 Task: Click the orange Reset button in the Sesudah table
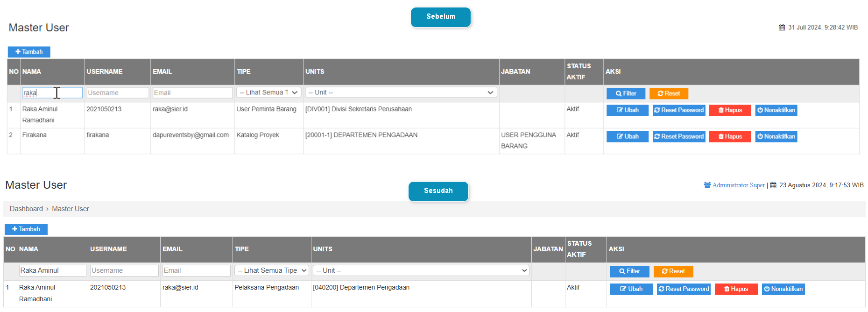[673, 271]
